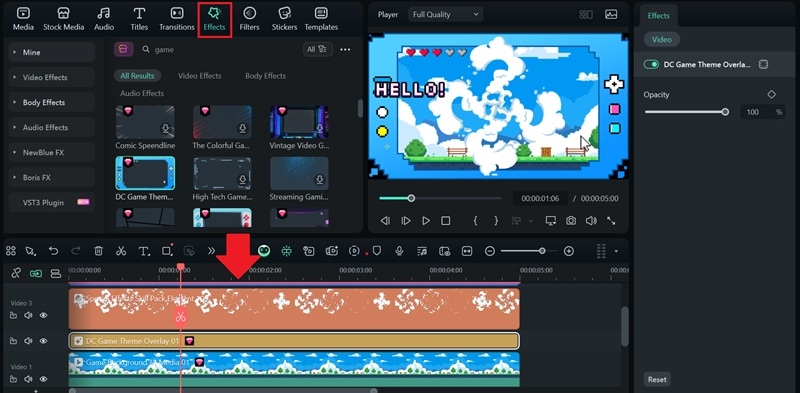
Task: Click the play-from-start (frame play) button
Action: (x=406, y=220)
